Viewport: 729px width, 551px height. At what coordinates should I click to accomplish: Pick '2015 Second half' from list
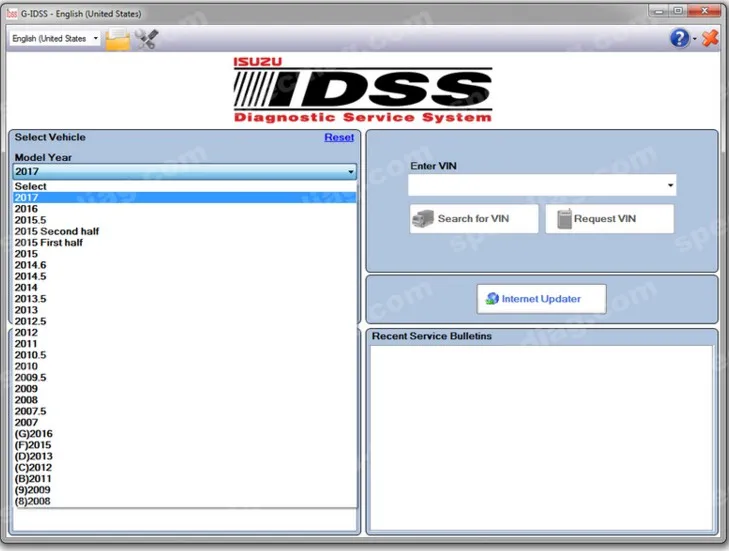(185, 231)
